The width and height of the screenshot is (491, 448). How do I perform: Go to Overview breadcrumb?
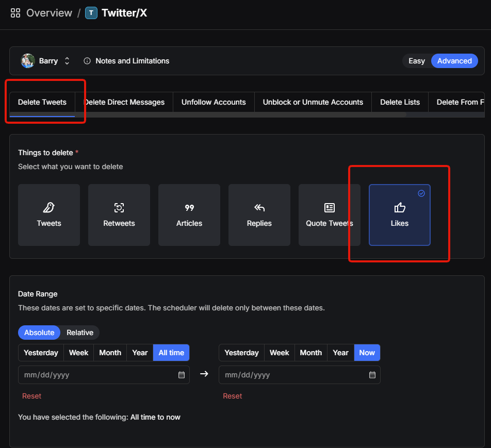(49, 13)
